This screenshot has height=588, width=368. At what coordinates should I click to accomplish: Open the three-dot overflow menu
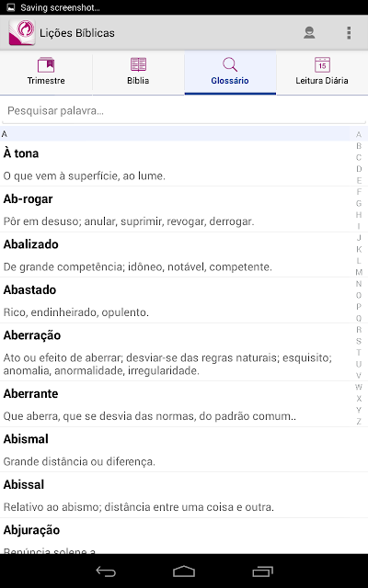pyautogui.click(x=349, y=33)
